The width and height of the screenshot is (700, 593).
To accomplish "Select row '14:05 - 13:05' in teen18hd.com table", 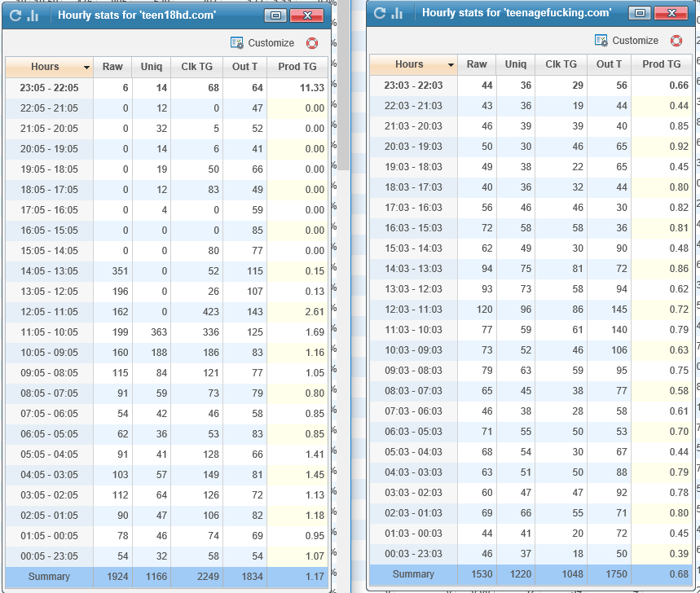I will tap(166, 271).
